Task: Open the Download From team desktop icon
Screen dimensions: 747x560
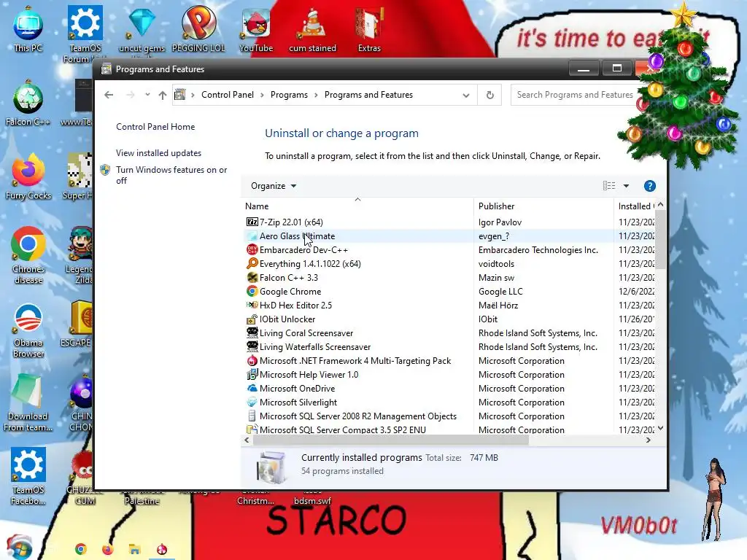Action: (28, 403)
